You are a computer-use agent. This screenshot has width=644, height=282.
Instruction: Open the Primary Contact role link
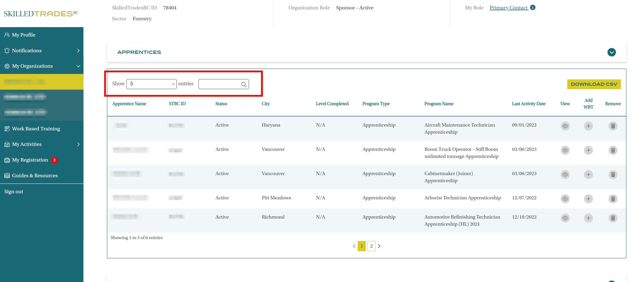509,8
